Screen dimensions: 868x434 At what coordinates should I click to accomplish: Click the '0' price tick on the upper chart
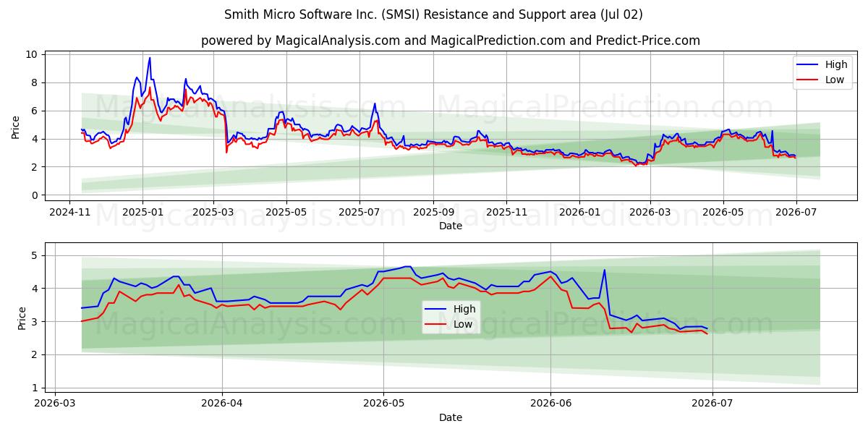[35, 195]
